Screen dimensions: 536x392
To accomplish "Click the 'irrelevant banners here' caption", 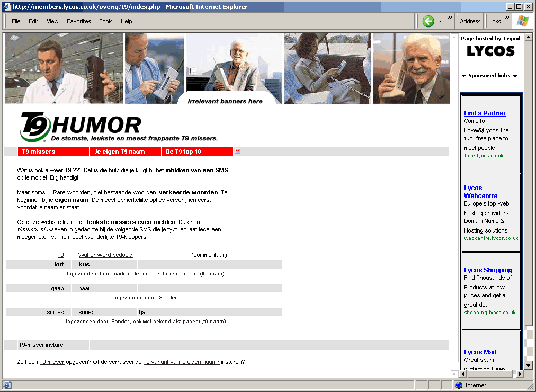I will point(225,101).
